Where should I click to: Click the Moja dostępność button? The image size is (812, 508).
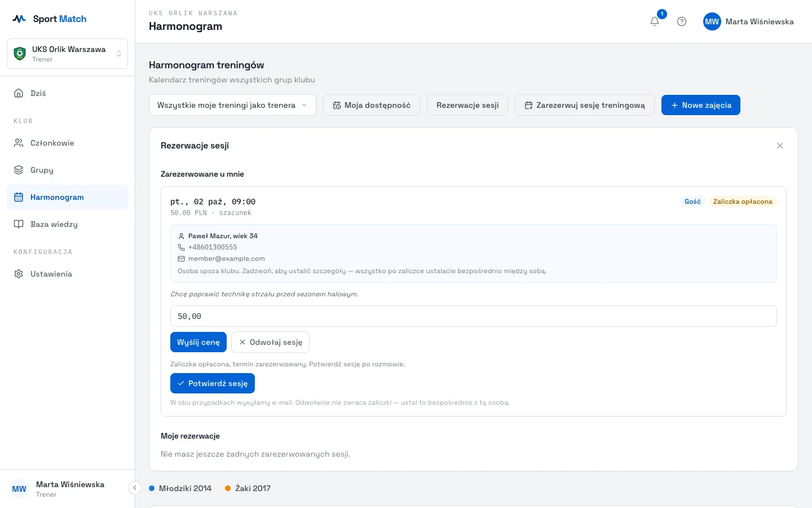pos(372,105)
